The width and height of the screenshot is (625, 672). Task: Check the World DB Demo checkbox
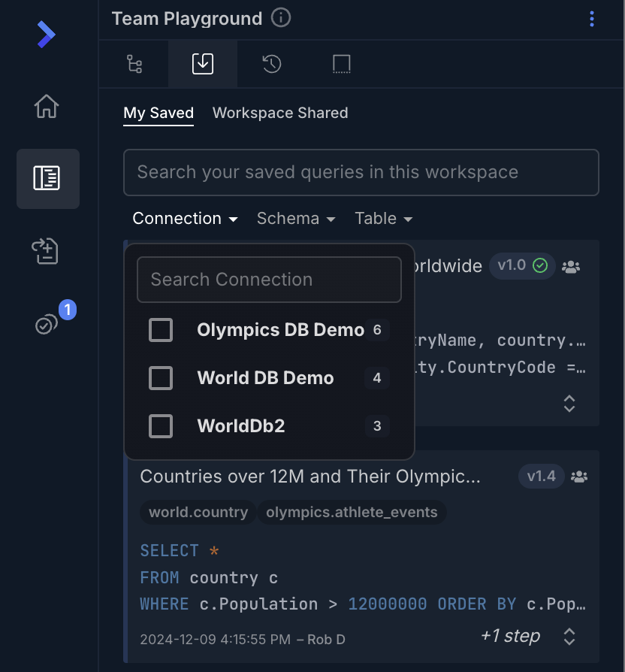point(161,378)
